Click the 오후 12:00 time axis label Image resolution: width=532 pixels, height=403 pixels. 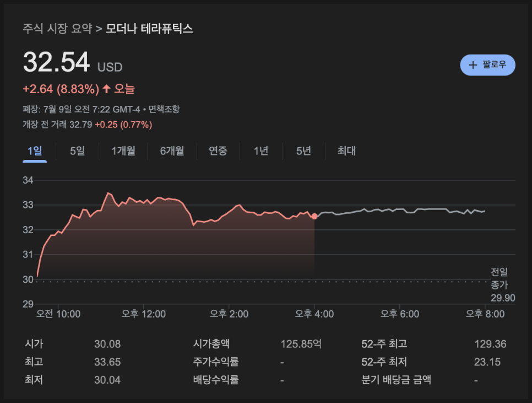[144, 314]
